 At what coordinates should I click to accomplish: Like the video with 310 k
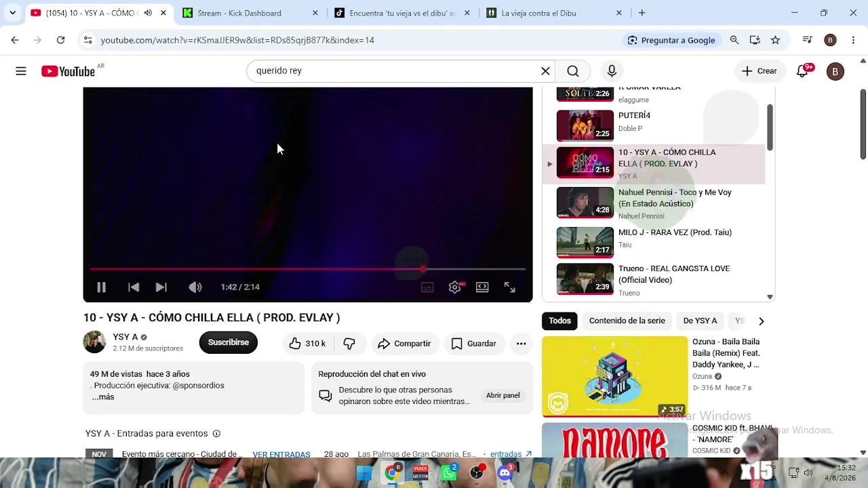tap(307, 344)
